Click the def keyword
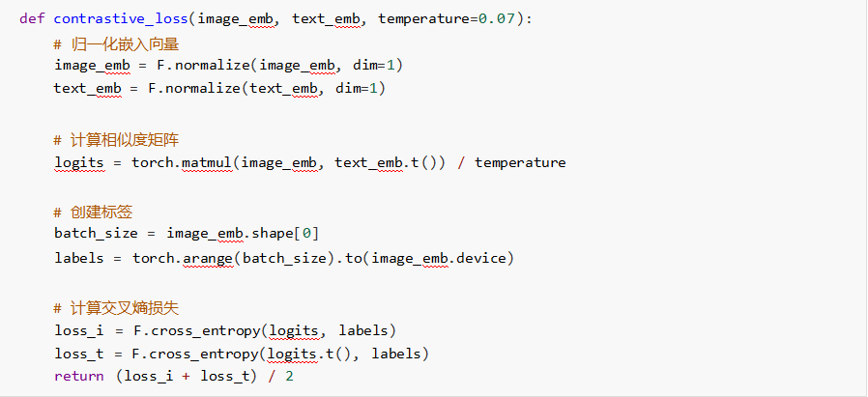Image resolution: width=868 pixels, height=397 pixels. [x=31, y=19]
